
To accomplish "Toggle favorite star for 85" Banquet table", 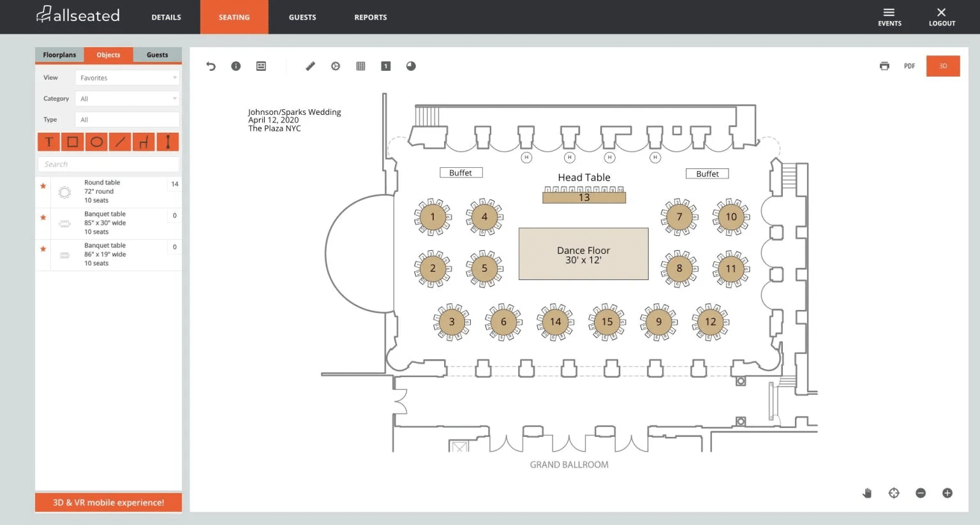I will pos(43,218).
